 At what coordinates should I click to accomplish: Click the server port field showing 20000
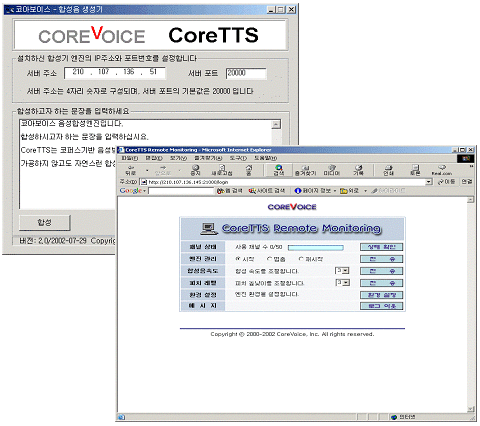tap(246, 73)
